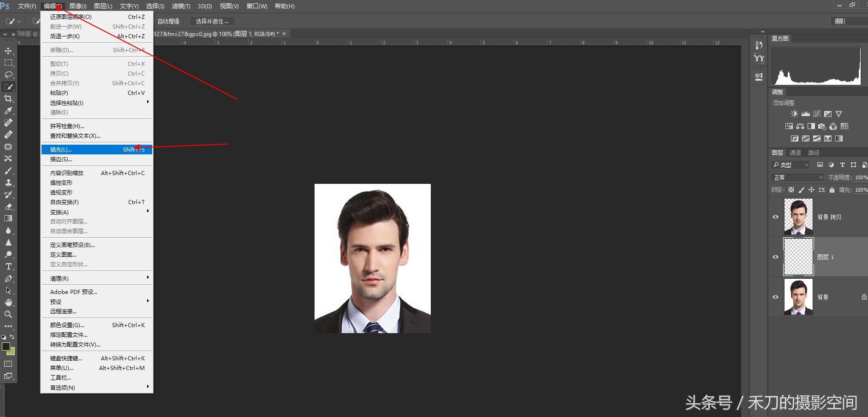
Task: Select the Crop tool
Action: tap(8, 99)
